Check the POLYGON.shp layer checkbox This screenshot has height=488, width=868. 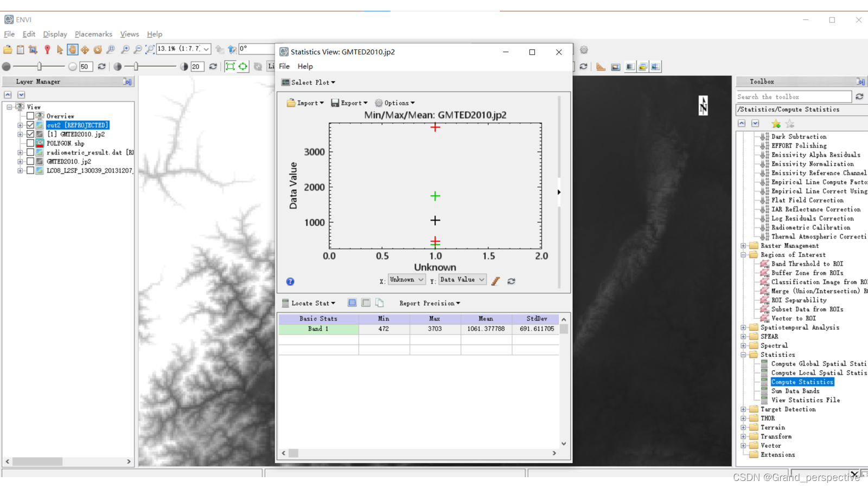[30, 143]
